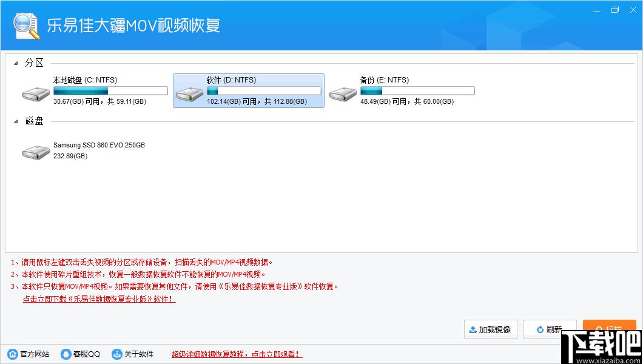Select 软件 (D: NTFS) label
The width and height of the screenshot is (643, 364).
coord(231,80)
